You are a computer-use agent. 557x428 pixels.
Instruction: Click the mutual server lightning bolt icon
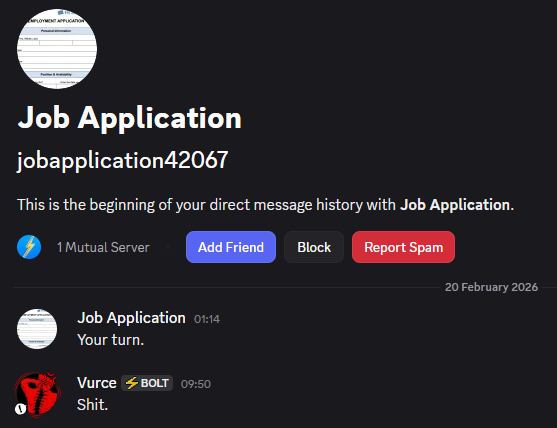click(x=29, y=247)
